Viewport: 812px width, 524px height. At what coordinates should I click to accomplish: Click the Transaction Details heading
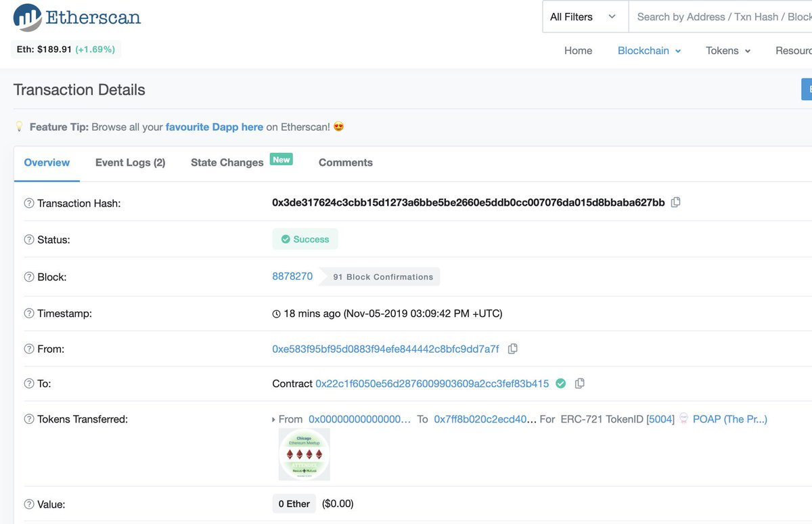79,89
